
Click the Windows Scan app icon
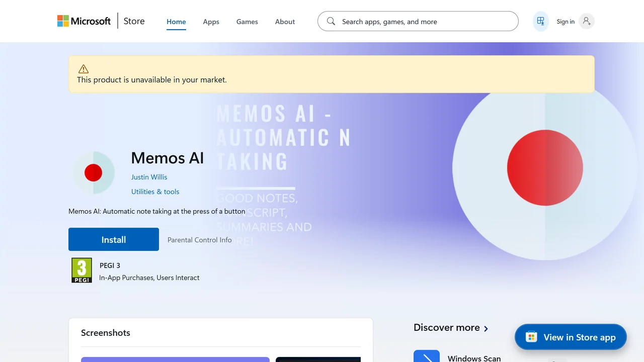[x=427, y=356]
